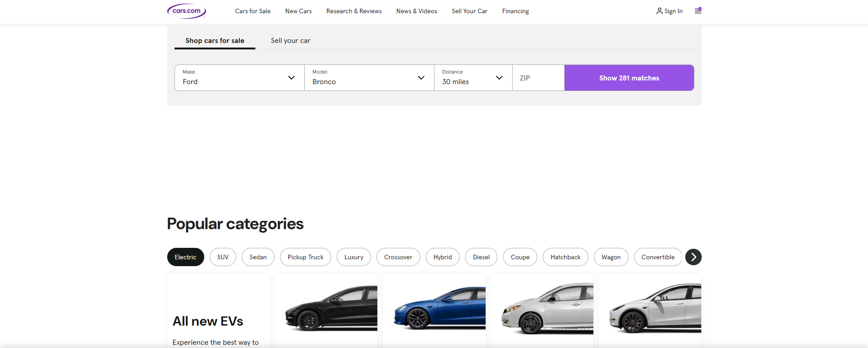Open the Distance dropdown set to 30 miles

473,78
